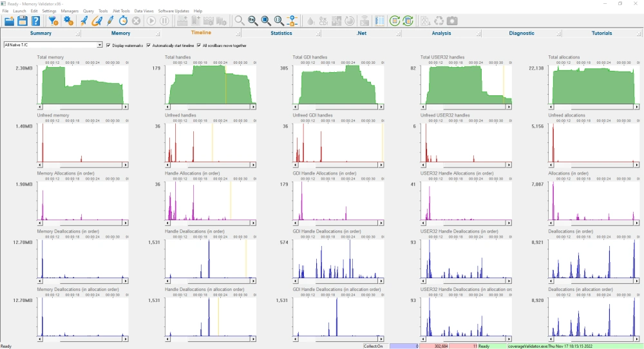Image resolution: width=644 pixels, height=349 pixels.
Task: Click the Unfreed handles red graph
Action: [x=211, y=142]
